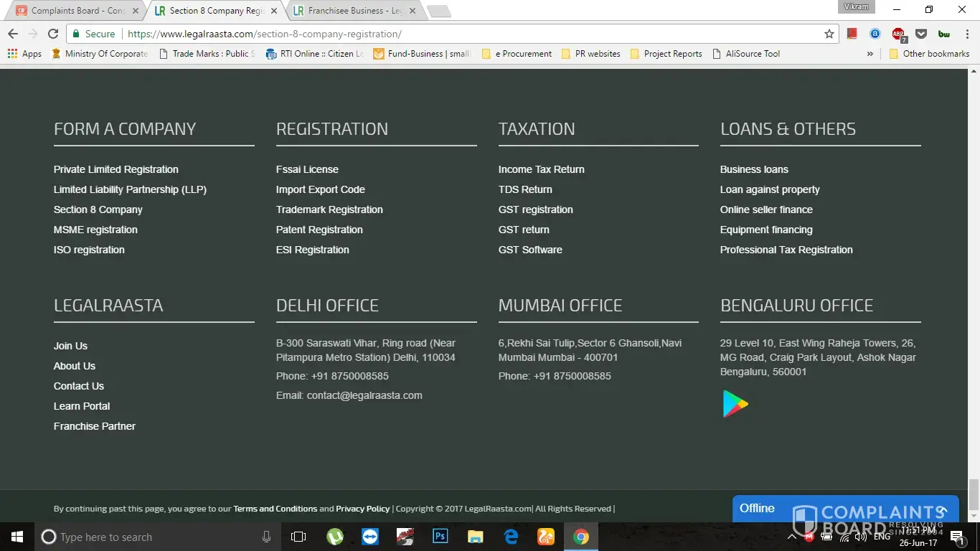The height and width of the screenshot is (551, 980).
Task: Open the blue 'a' extension icon
Action: [x=875, y=34]
